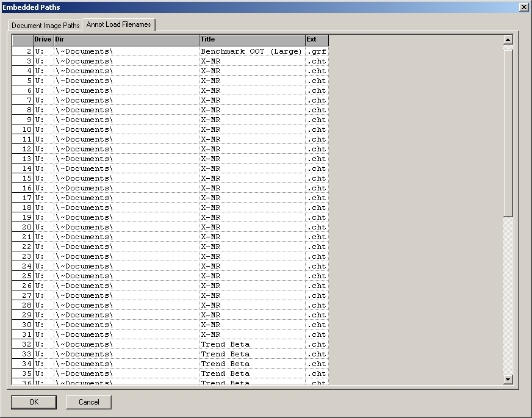Click row number 31 header

23,334
